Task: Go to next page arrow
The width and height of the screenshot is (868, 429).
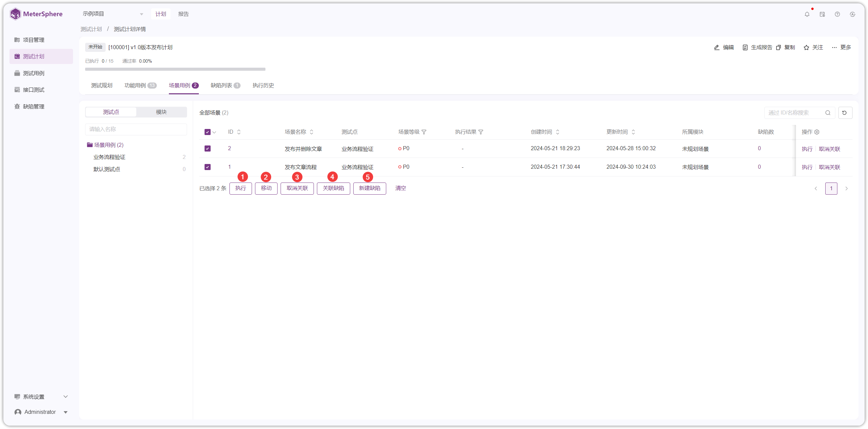Action: coord(846,189)
